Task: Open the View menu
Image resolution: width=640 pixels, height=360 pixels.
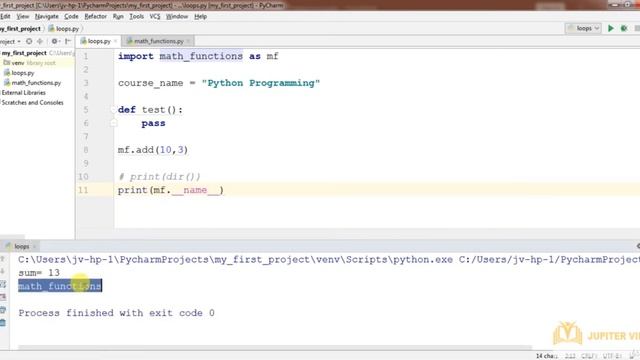Action: point(23,16)
